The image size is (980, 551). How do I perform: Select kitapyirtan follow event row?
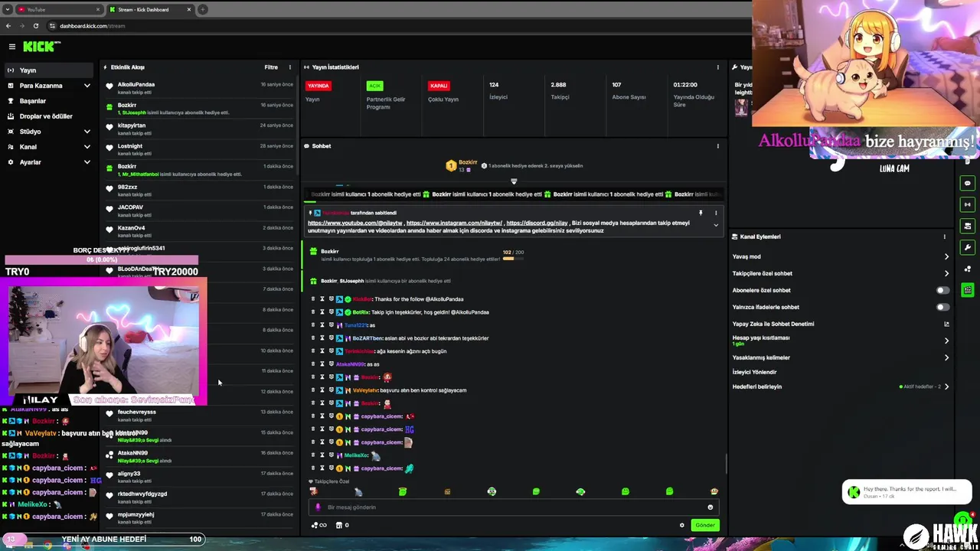pyautogui.click(x=201, y=129)
